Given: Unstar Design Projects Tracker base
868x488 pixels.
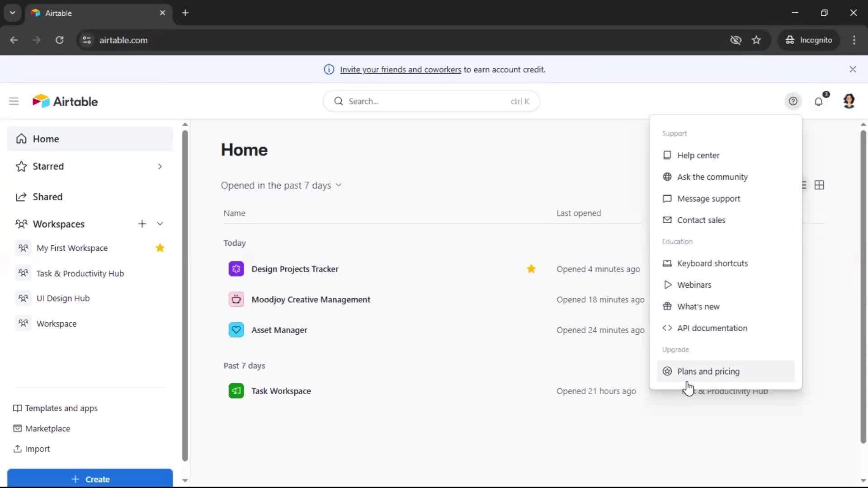Looking at the screenshot, I should (531, 269).
